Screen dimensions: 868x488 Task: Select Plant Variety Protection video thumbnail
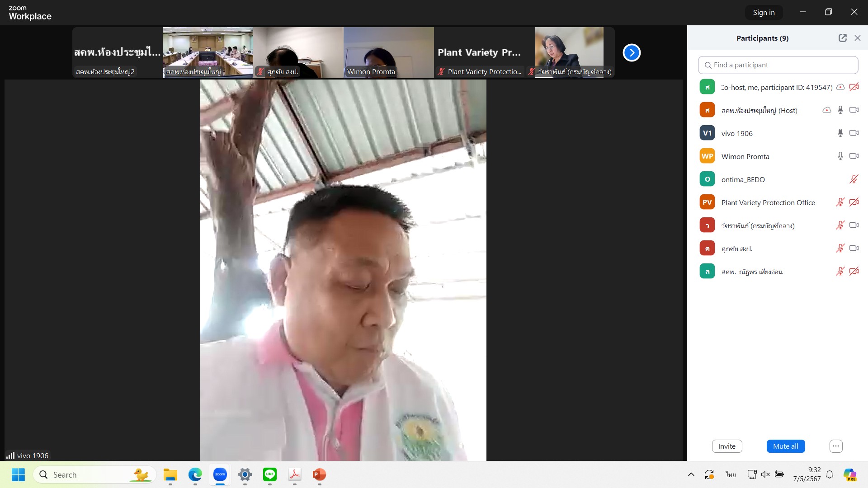pos(479,52)
